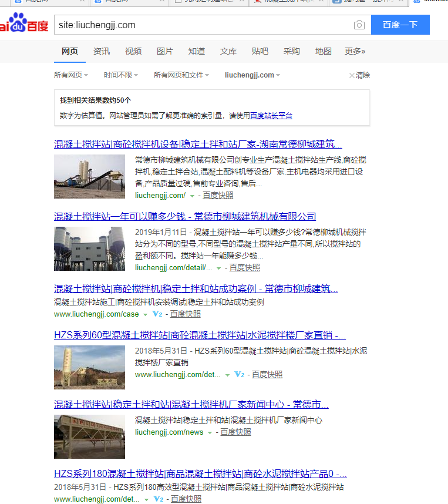Switch to the 采购 tab
The width and height of the screenshot is (448, 504).
291,51
